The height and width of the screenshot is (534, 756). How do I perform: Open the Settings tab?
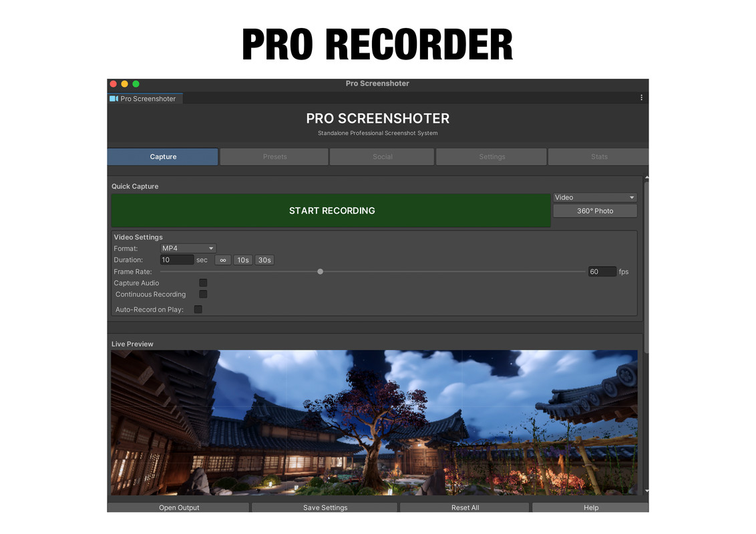point(491,156)
